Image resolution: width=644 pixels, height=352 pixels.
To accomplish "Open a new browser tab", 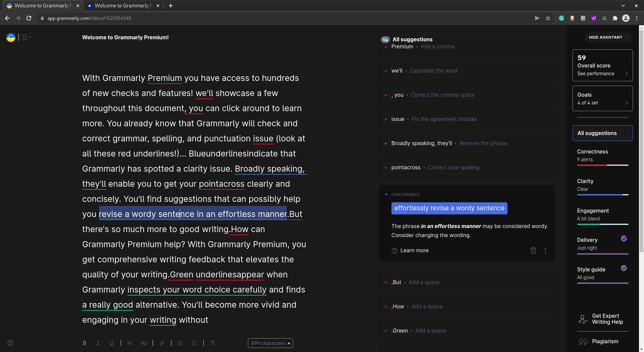I will 171,6.
